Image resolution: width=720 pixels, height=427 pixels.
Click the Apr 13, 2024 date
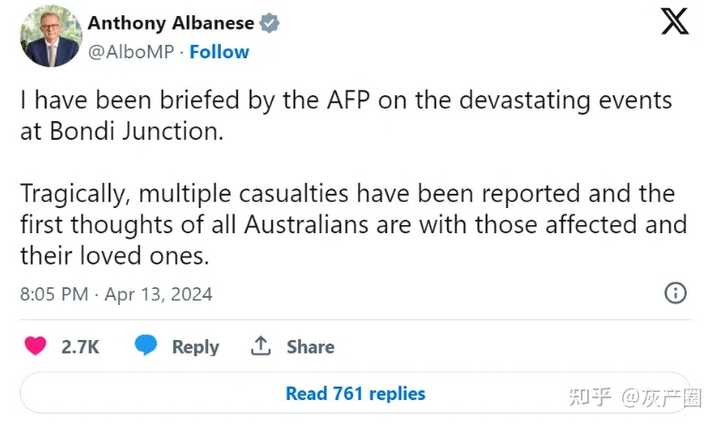coord(158,294)
